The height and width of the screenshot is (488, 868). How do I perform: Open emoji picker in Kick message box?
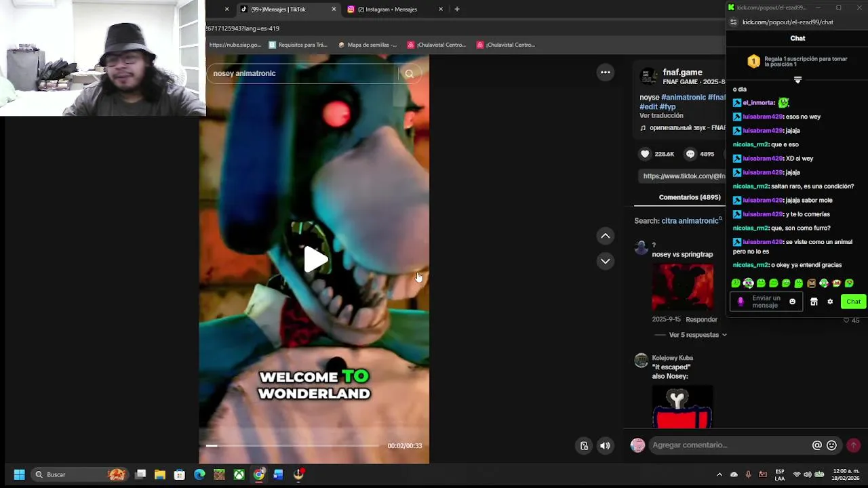tap(792, 302)
